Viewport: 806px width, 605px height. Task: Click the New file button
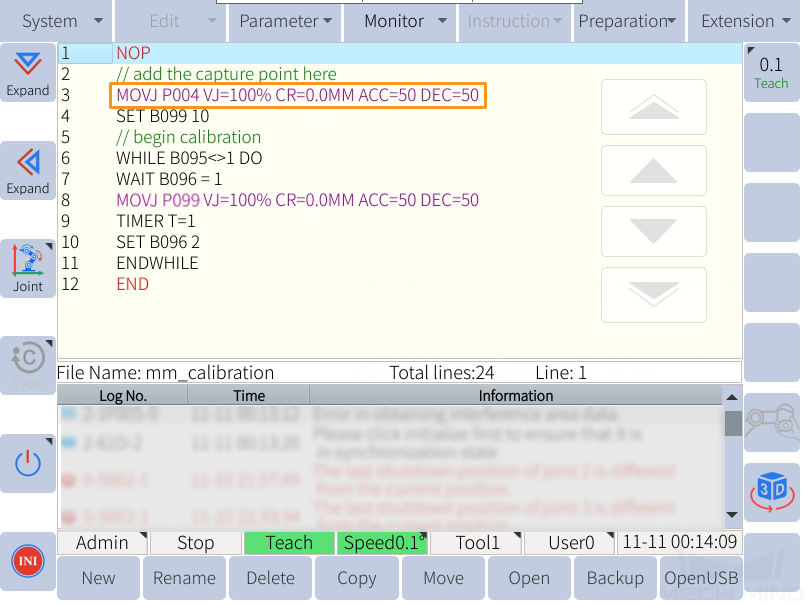98,578
